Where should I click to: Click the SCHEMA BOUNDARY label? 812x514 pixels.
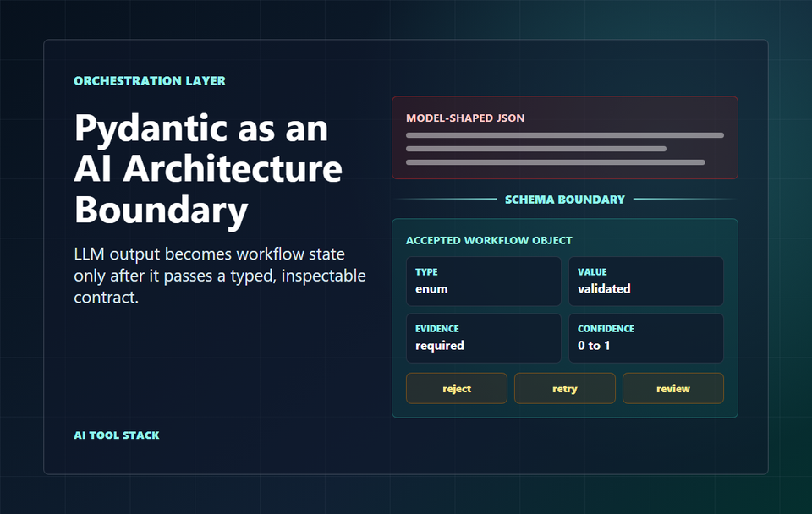point(564,200)
